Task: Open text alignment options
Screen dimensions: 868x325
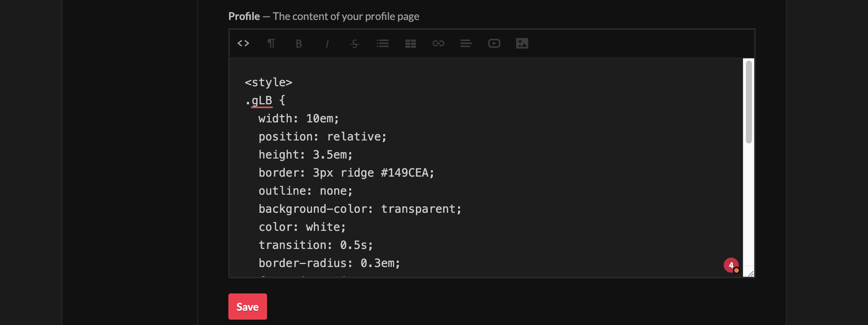Action: point(466,44)
